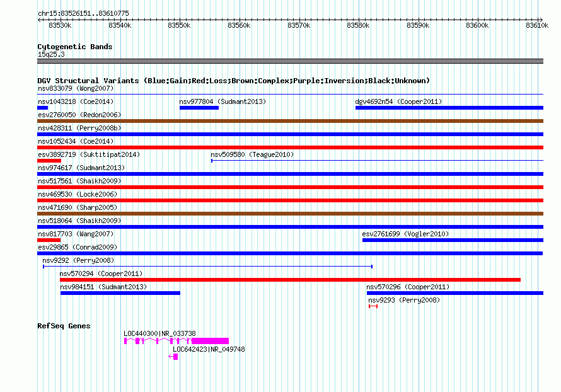Open nsv570296 (Cooper2011) variant label
This screenshot has height=392, width=561.
click(x=408, y=287)
